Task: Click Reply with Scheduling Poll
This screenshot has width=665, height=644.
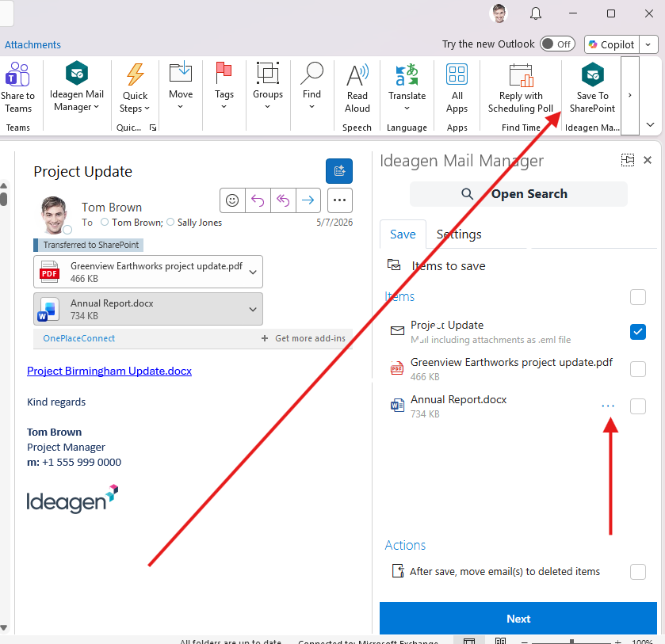Action: [521, 89]
